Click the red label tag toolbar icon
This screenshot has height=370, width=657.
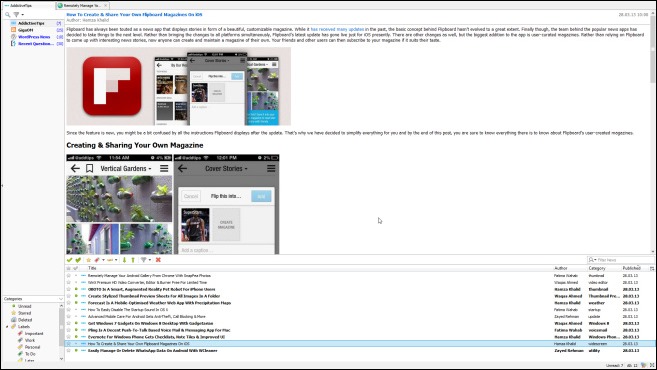tap(97, 260)
